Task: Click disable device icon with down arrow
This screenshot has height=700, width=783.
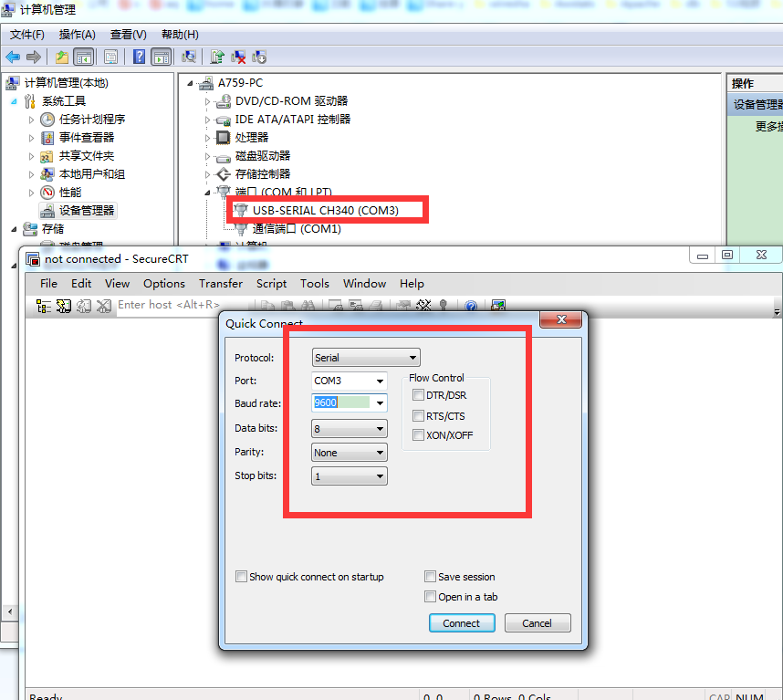Action: pyautogui.click(x=259, y=57)
